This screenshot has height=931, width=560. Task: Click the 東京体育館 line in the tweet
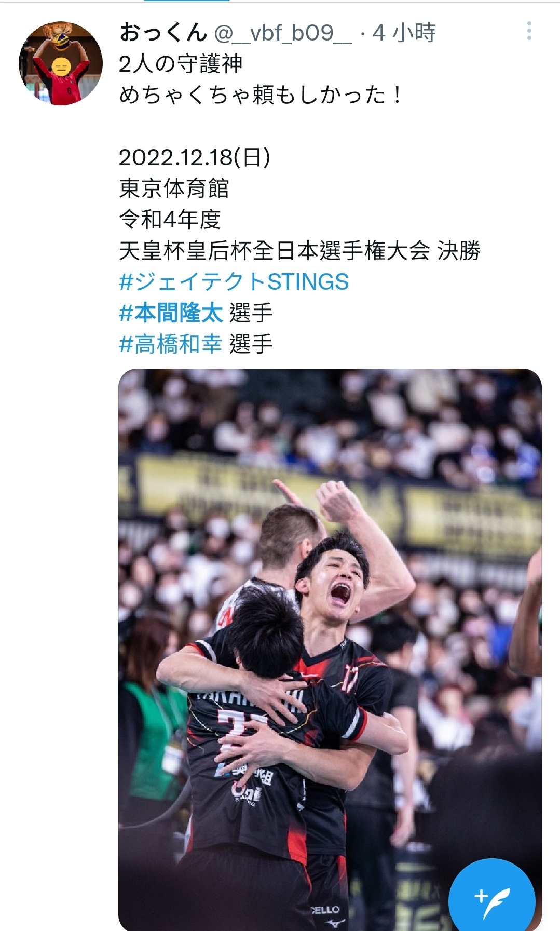pyautogui.click(x=174, y=188)
